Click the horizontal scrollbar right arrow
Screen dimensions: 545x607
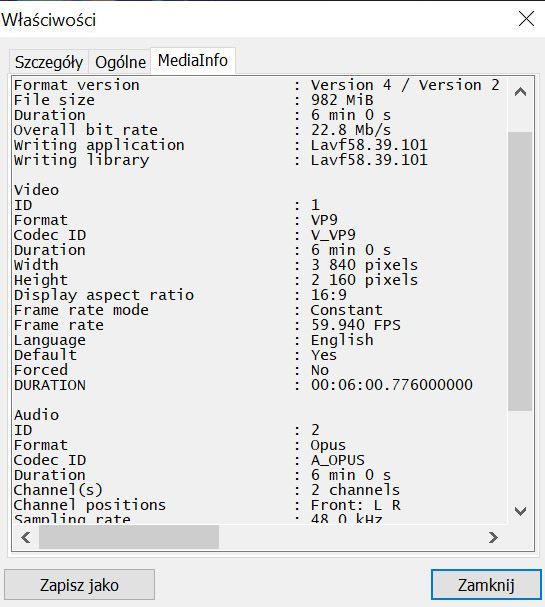(493, 537)
